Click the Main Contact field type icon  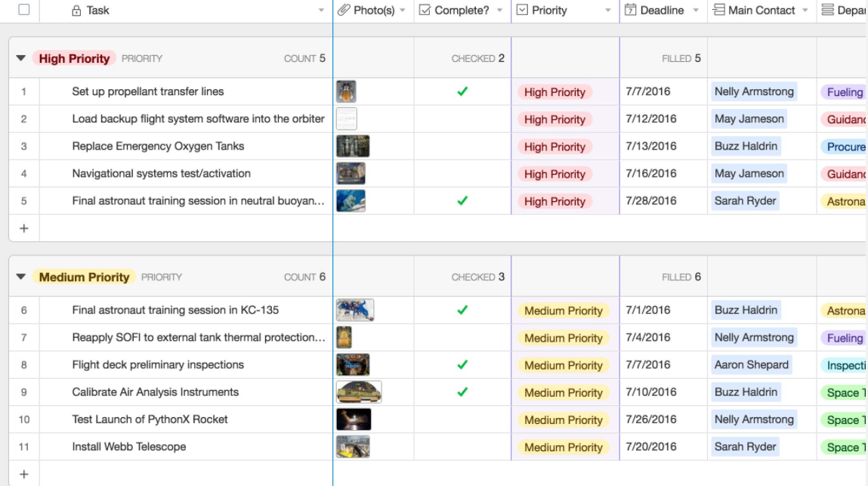[718, 11]
